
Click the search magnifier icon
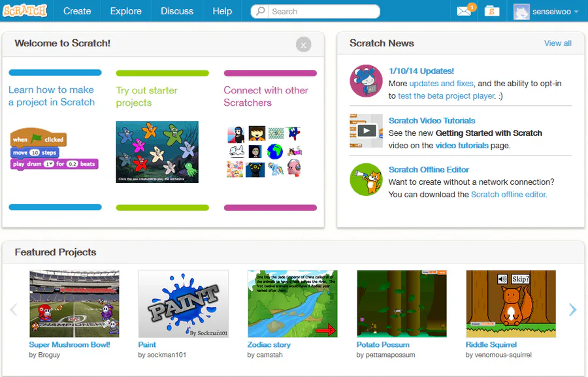coord(260,11)
